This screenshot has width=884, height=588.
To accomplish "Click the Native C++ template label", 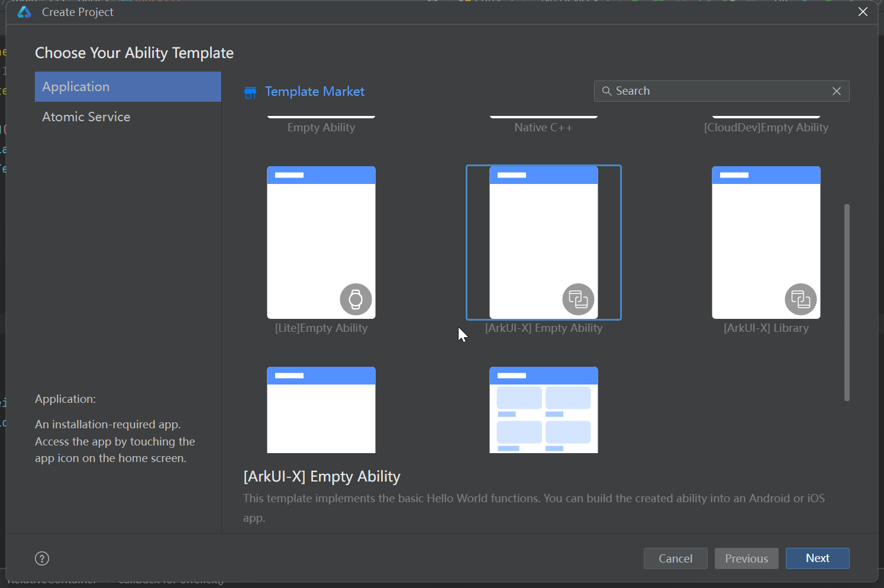I will (544, 128).
